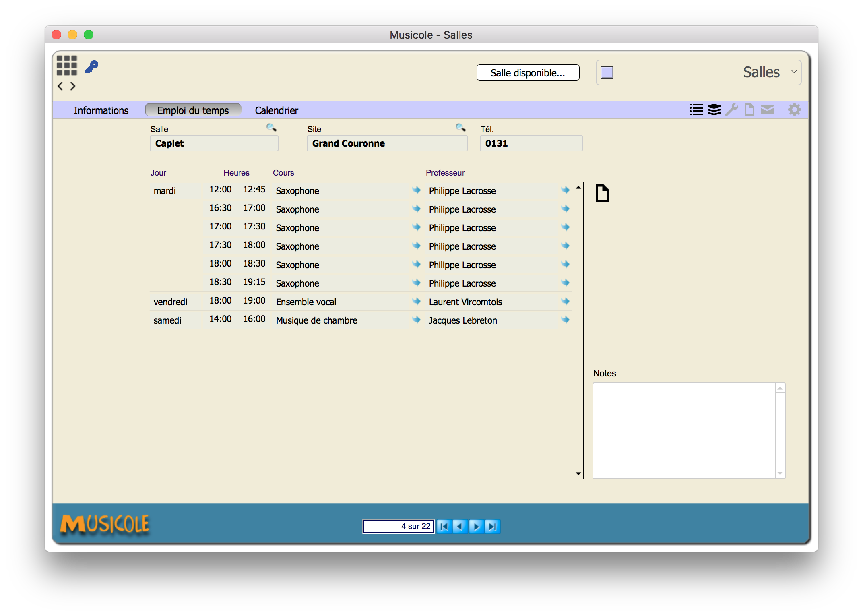
Task: Open course arrow for Musique de chambre
Action: pyautogui.click(x=417, y=320)
